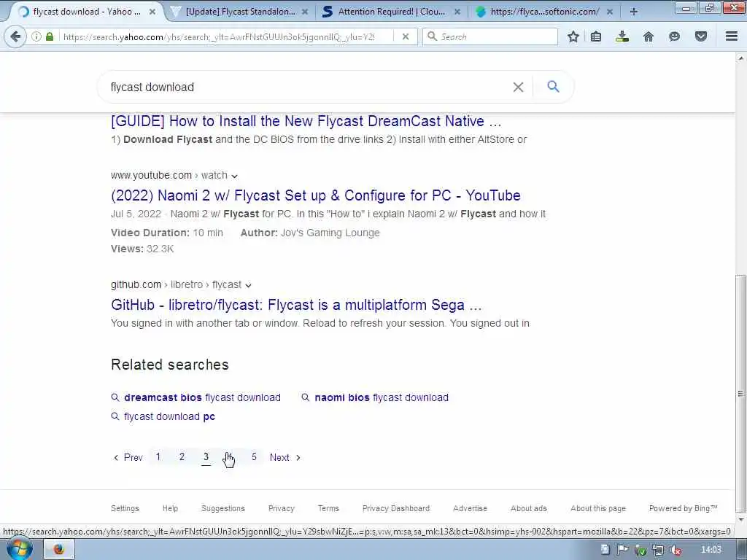View the secure connection padlock icon
The width and height of the screenshot is (747, 560).
pos(50,36)
